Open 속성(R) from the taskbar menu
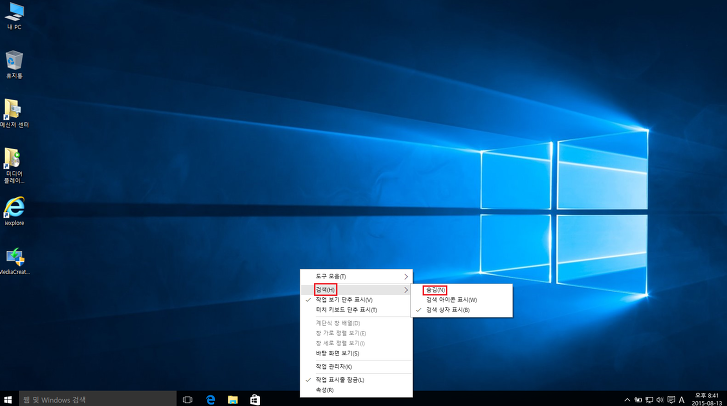 (356, 390)
